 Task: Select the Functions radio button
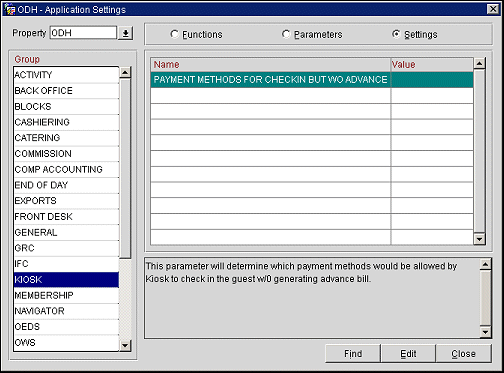pos(174,34)
